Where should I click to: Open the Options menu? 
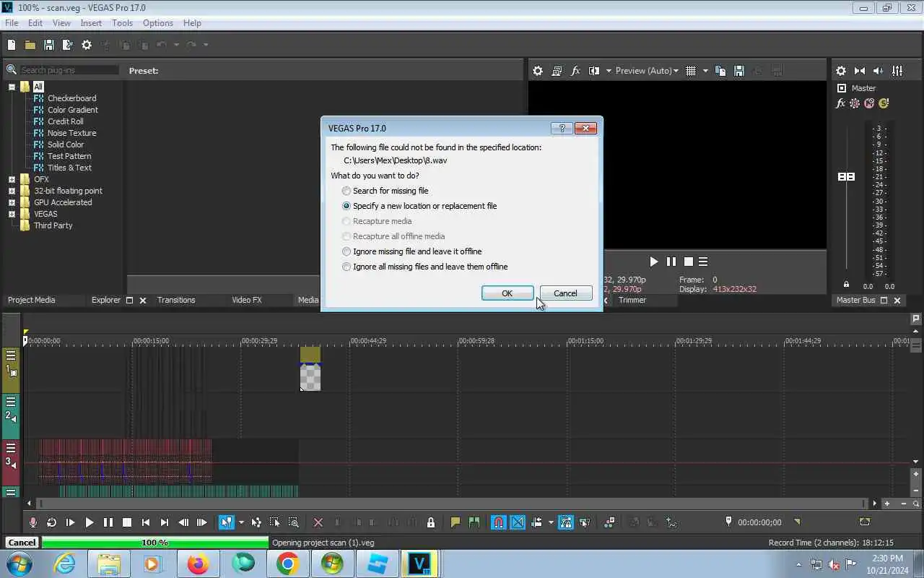157,23
